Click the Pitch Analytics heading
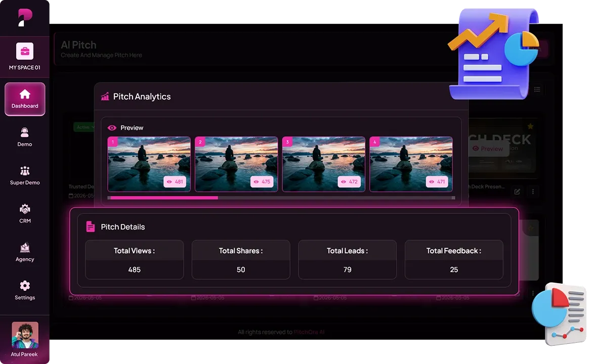Image resolution: width=592 pixels, height=364 pixels. coord(142,97)
